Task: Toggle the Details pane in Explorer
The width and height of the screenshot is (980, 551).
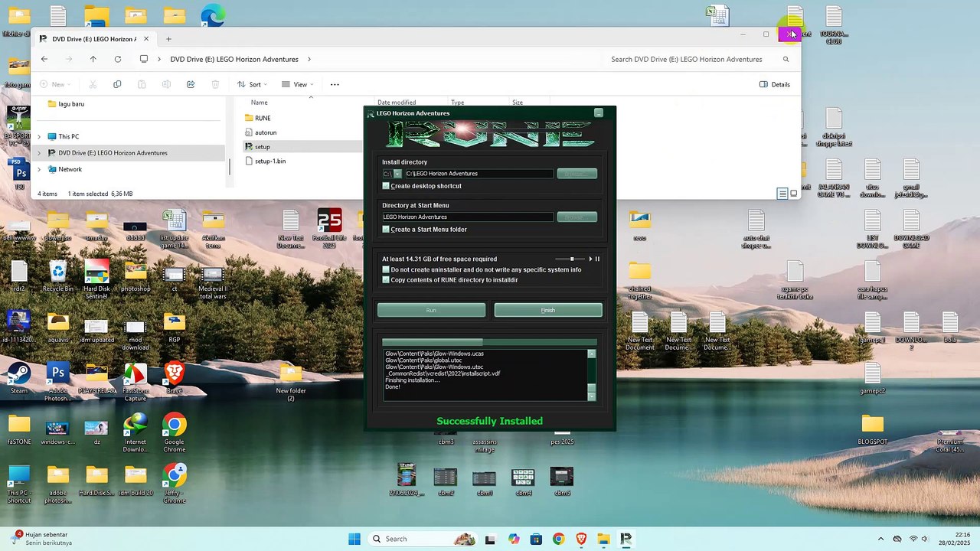Action: point(775,84)
